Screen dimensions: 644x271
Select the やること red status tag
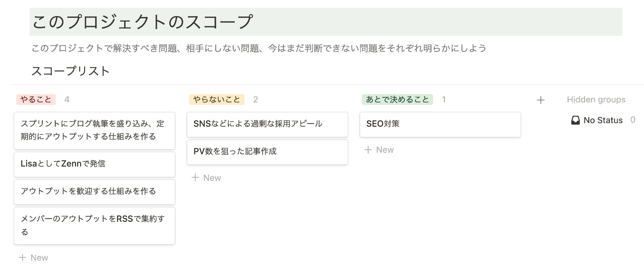pos(36,100)
